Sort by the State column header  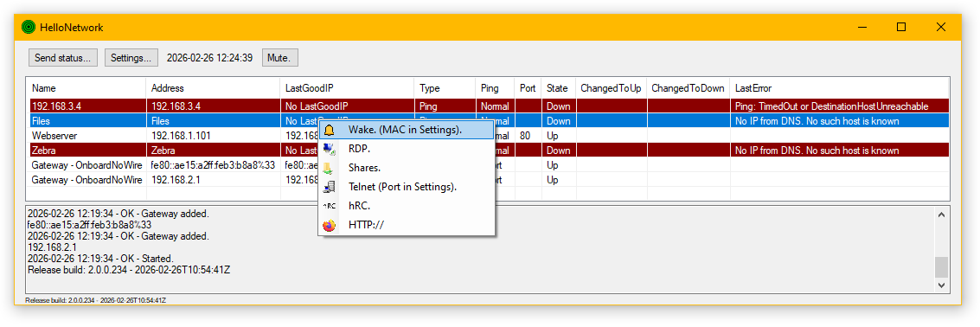558,88
